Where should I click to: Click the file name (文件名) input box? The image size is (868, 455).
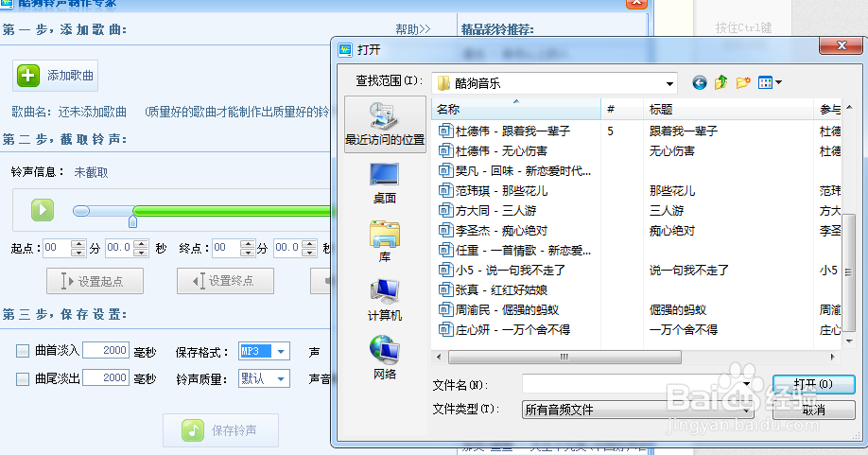[x=637, y=384]
